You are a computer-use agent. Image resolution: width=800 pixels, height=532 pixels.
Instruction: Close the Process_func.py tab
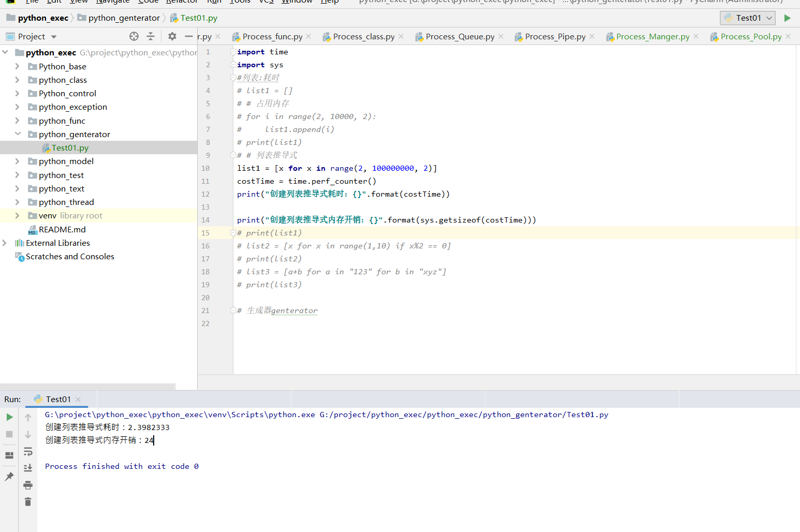[308, 36]
